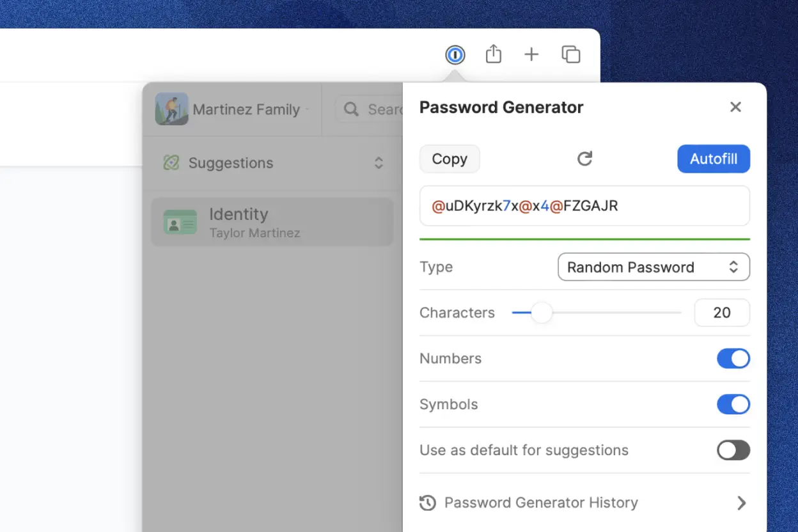This screenshot has width=798, height=532.
Task: Disable the Numbers toggle
Action: 733,359
